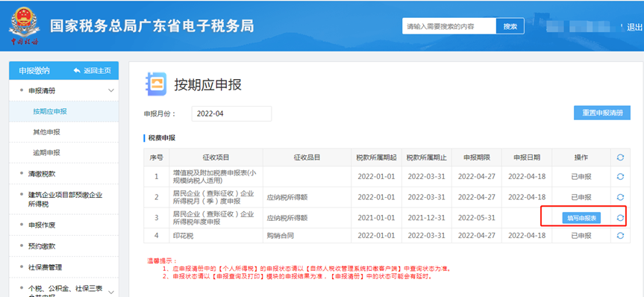Click 申报日期 column header
Image resolution: width=644 pixels, height=297 pixels.
click(x=527, y=157)
